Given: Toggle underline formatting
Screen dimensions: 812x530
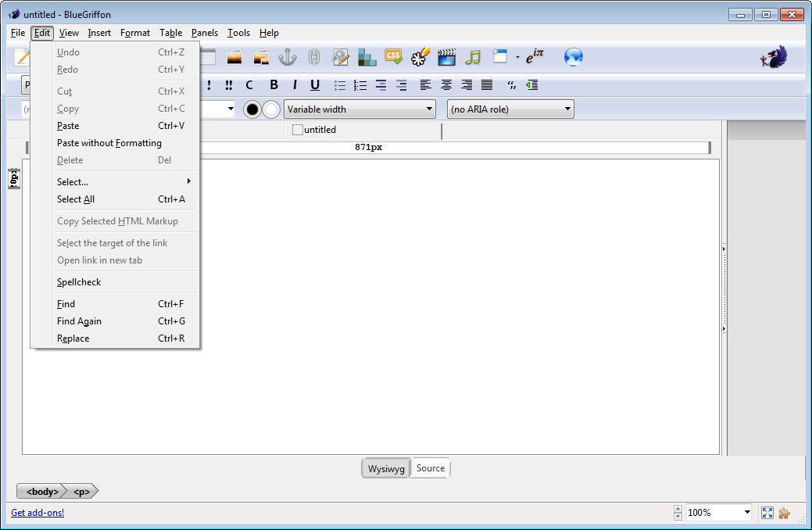Looking at the screenshot, I should coord(315,85).
